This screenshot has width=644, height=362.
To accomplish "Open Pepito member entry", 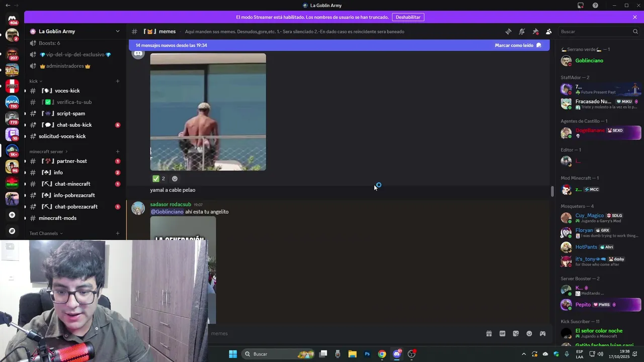I will (600, 305).
